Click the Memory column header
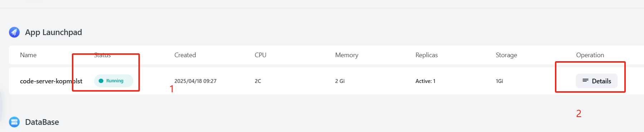Viewport: 644px width, 132px height. click(346, 55)
